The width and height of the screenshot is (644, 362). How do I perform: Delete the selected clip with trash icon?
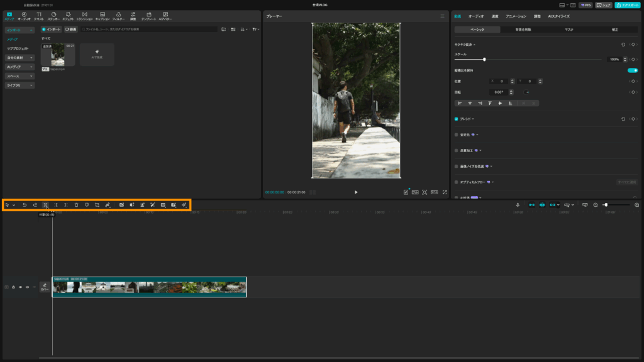[x=76, y=205]
